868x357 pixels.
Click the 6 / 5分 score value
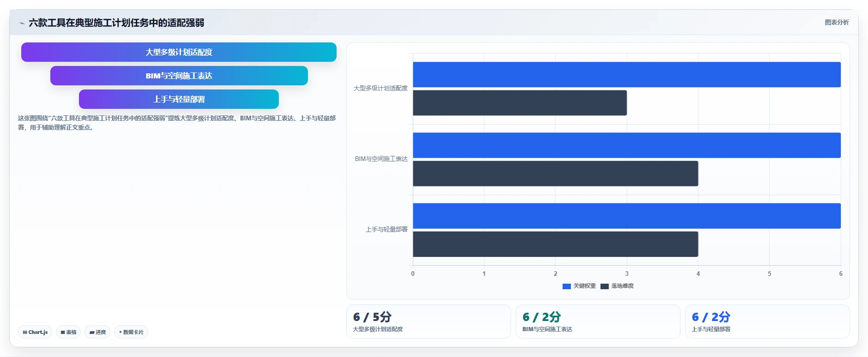click(372, 317)
